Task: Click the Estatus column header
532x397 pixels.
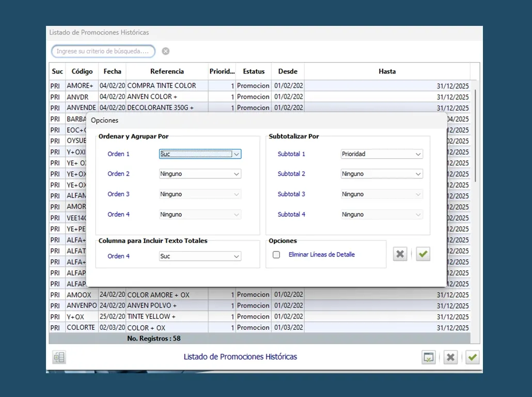Action: tap(254, 71)
